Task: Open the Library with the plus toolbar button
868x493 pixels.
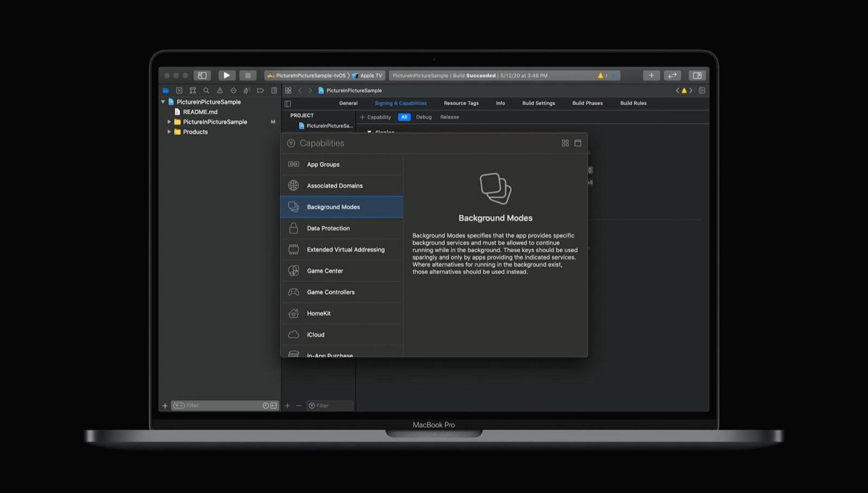Action: [x=651, y=75]
